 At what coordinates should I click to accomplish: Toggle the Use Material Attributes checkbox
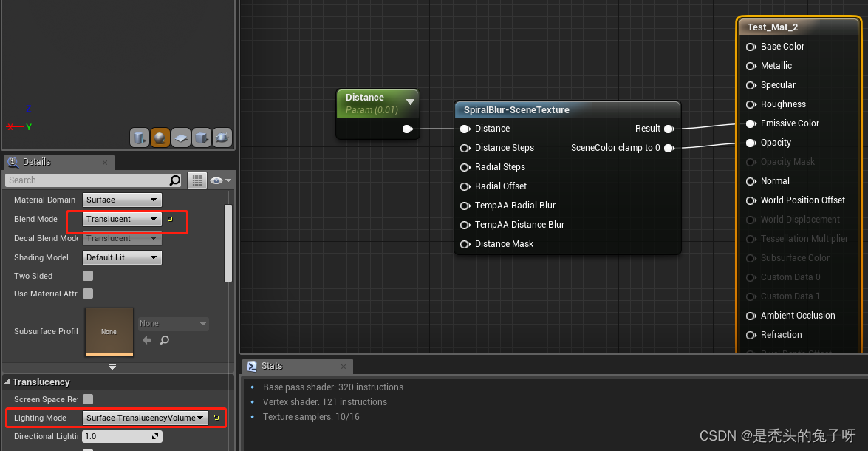(88, 294)
